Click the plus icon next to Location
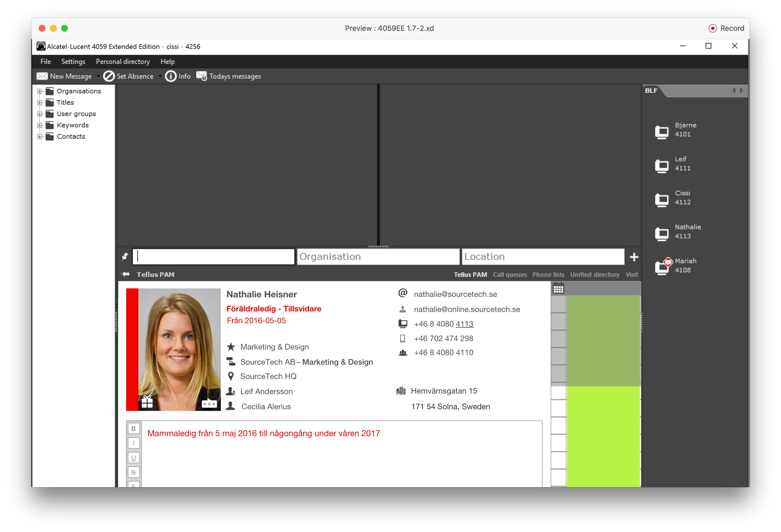 tap(634, 257)
